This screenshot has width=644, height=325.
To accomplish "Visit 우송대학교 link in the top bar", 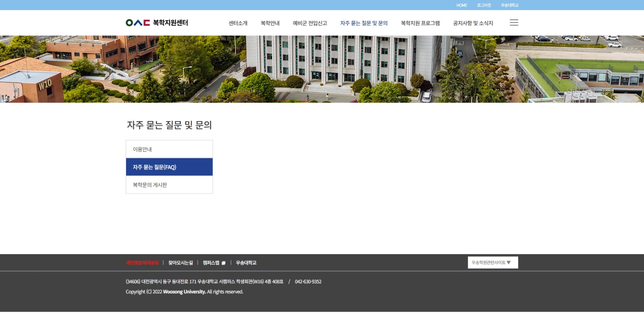I will (509, 5).
